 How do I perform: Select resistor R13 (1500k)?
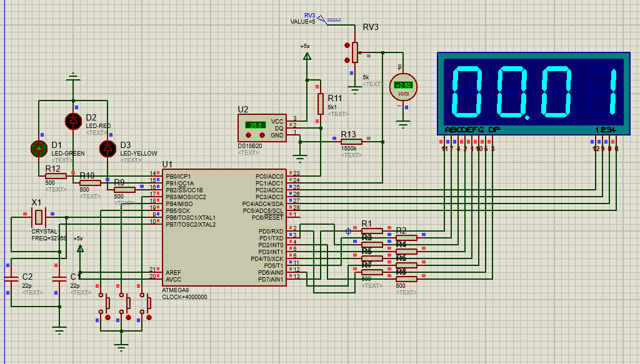click(351, 141)
